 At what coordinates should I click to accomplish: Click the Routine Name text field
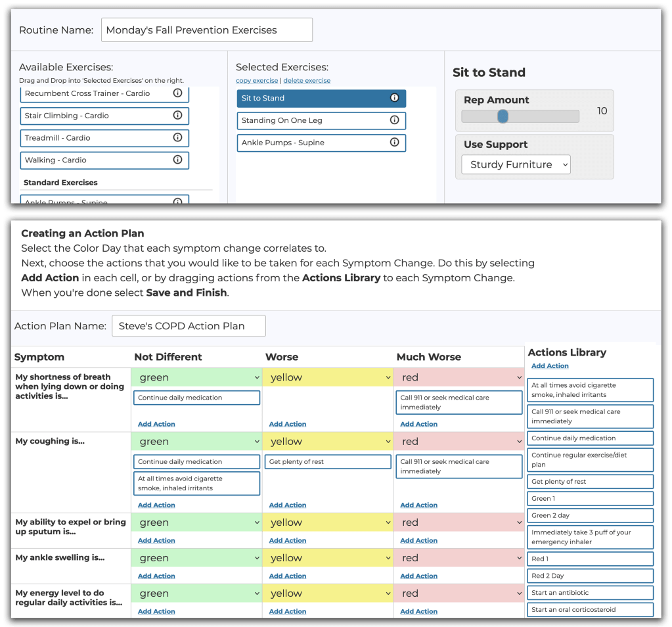[x=206, y=30]
